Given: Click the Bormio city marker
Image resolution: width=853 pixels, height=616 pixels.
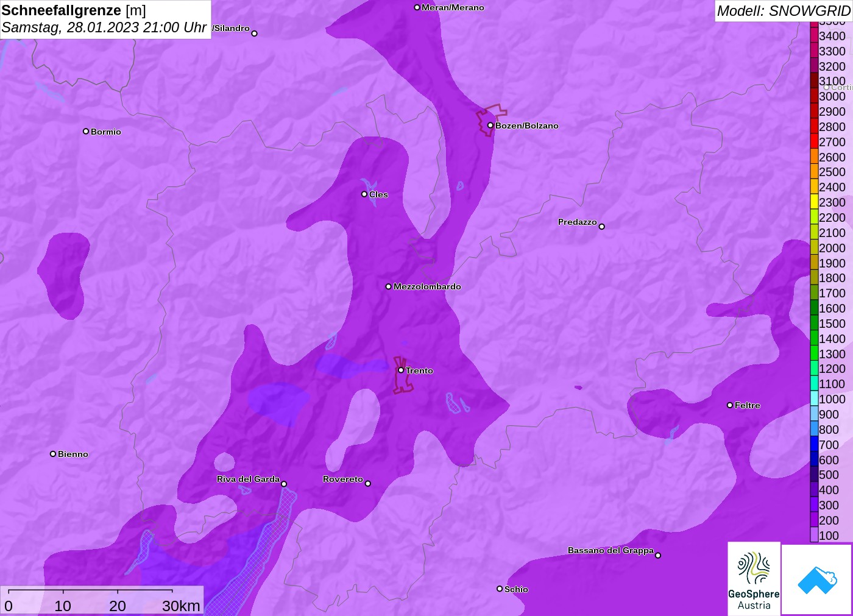Looking at the screenshot, I should click(86, 131).
